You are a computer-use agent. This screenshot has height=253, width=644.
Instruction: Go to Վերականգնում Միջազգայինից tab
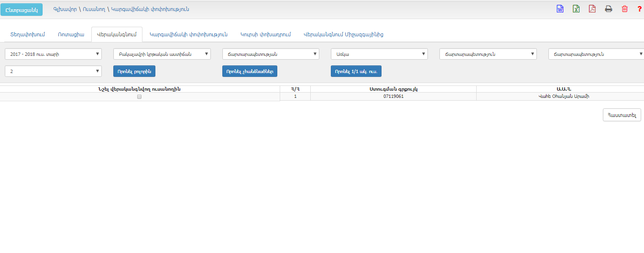[343, 34]
